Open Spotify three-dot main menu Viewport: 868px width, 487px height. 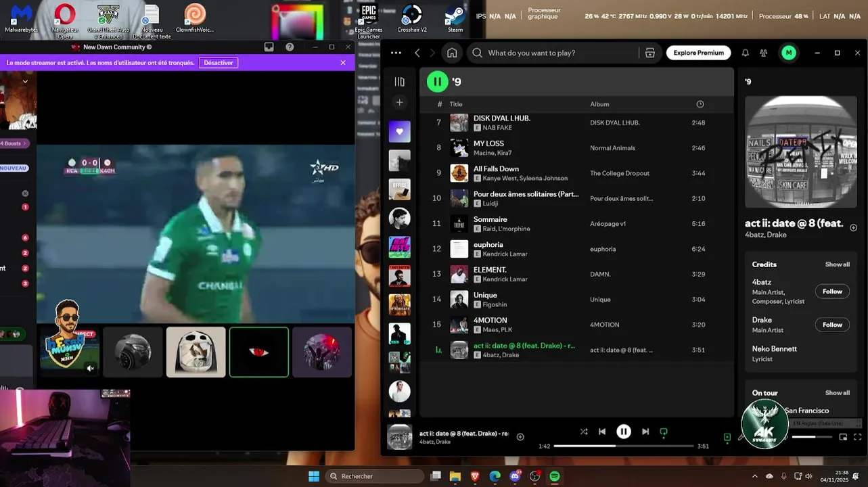[396, 53]
